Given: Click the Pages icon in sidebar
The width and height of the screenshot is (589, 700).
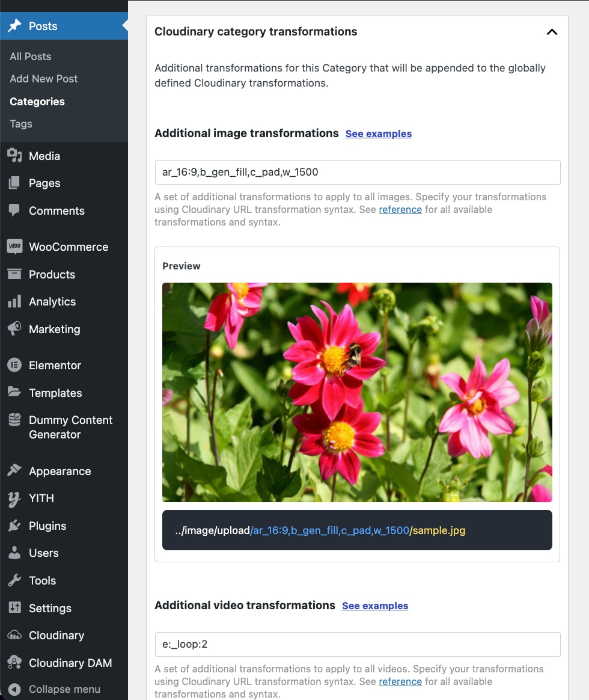Looking at the screenshot, I should pos(14,183).
